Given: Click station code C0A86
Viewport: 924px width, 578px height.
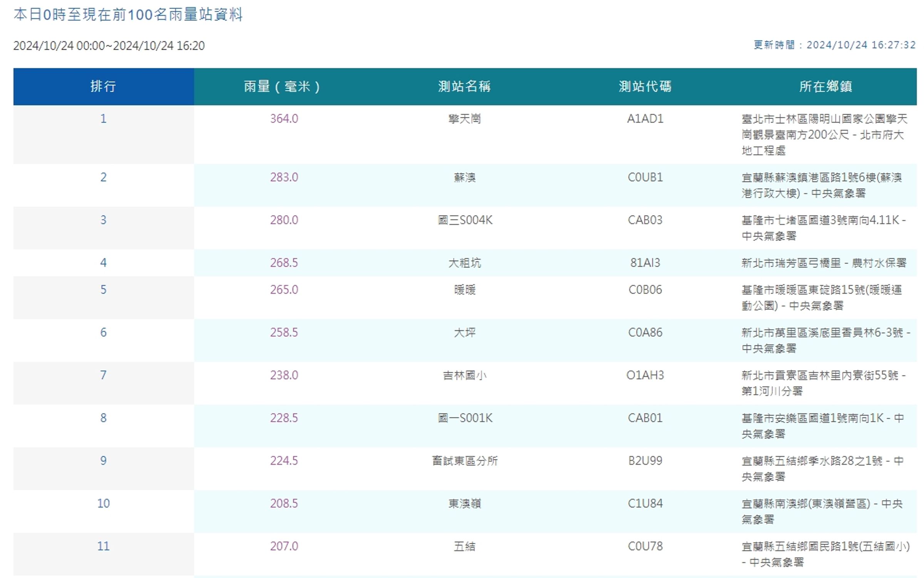Looking at the screenshot, I should [645, 332].
